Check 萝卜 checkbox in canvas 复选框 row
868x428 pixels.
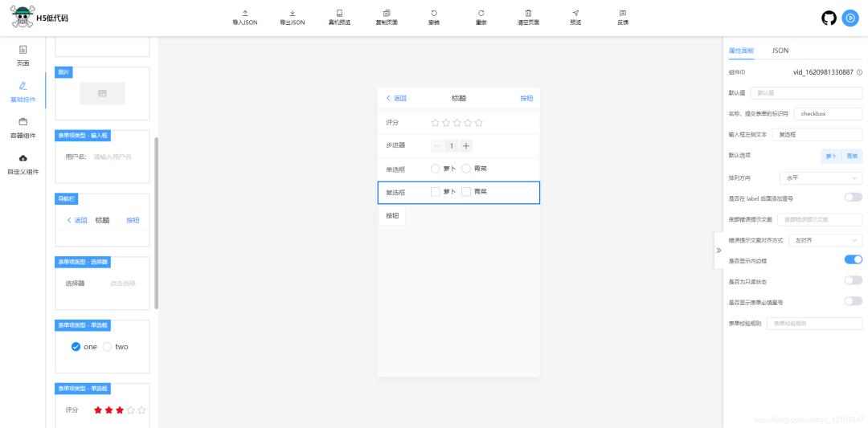436,192
